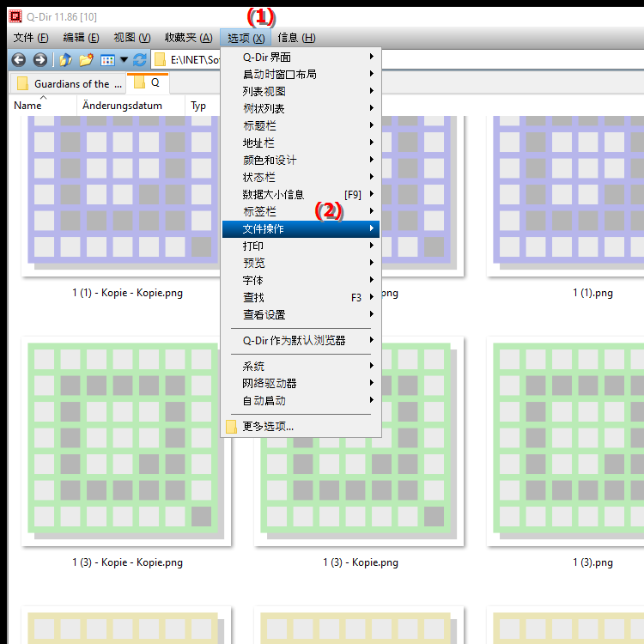Viewport: 644px width, 644px height.
Task: Click the 选项 (X) menu
Action: (246, 38)
